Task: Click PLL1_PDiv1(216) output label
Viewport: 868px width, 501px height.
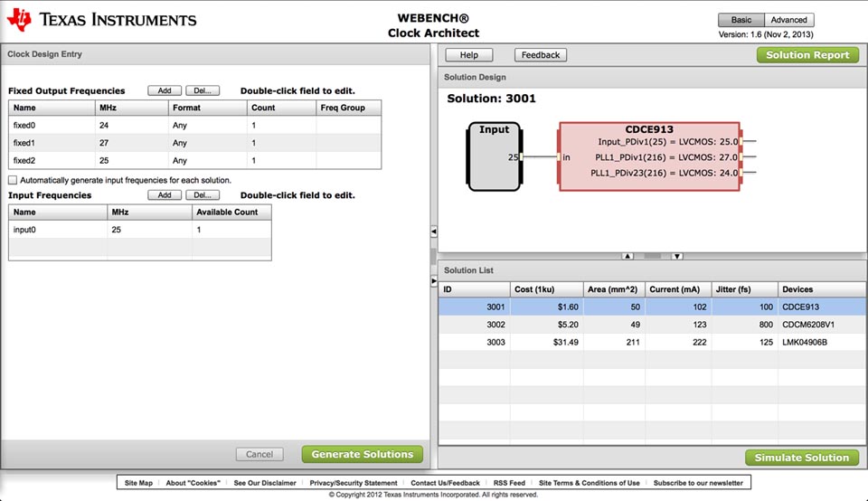Action: [x=666, y=157]
